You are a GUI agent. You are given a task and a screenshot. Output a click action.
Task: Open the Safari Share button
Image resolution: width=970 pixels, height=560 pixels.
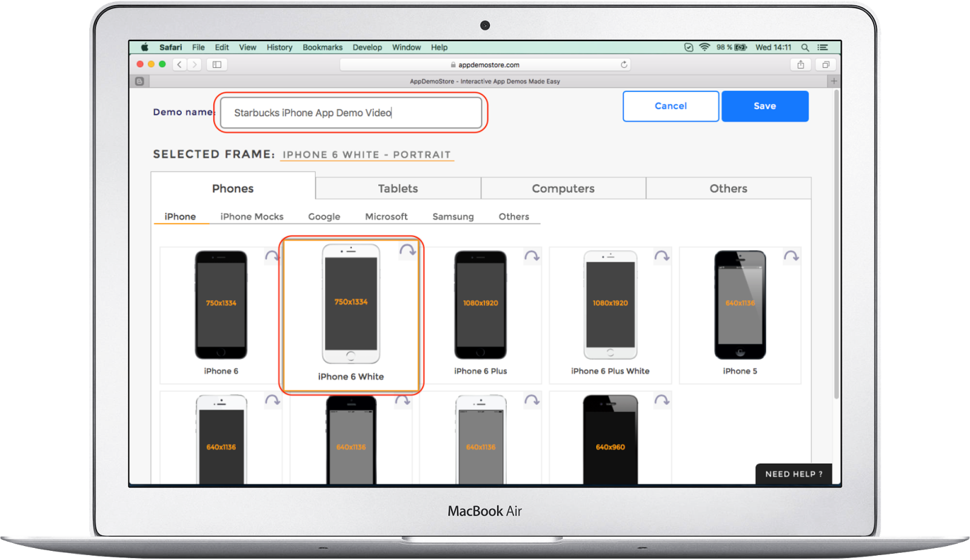801,64
